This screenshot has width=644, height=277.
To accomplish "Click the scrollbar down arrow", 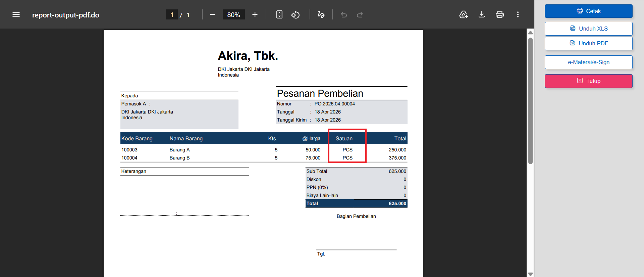I will pyautogui.click(x=530, y=274).
